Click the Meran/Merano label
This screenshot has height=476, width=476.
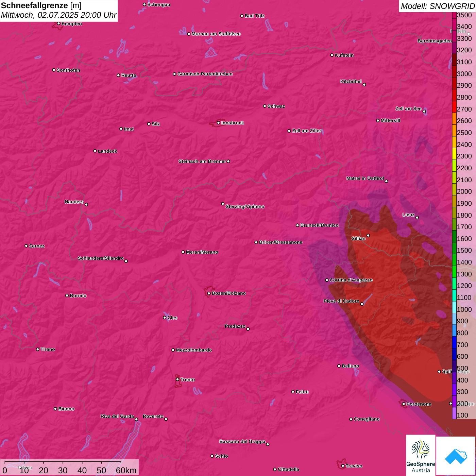(x=202, y=252)
